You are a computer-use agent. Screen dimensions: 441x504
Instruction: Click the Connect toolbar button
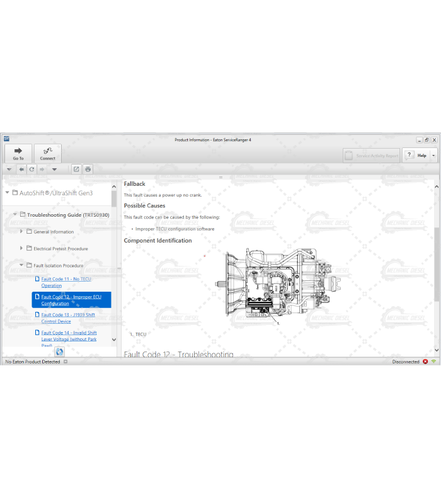pos(47,153)
